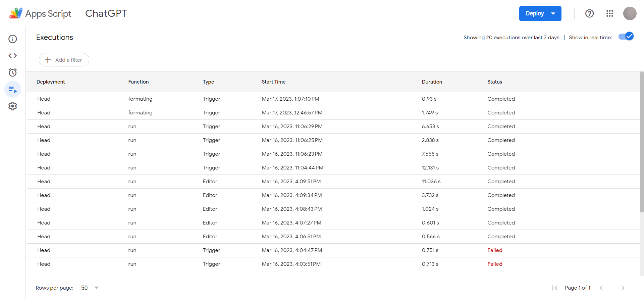
Task: Click the Status column header
Action: [x=495, y=82]
